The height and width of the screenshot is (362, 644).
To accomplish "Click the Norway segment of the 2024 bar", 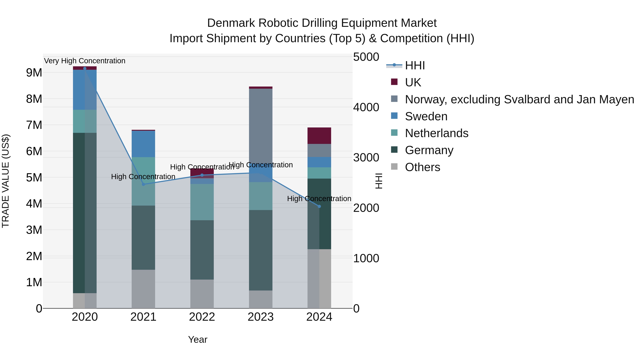I will 319,150.
